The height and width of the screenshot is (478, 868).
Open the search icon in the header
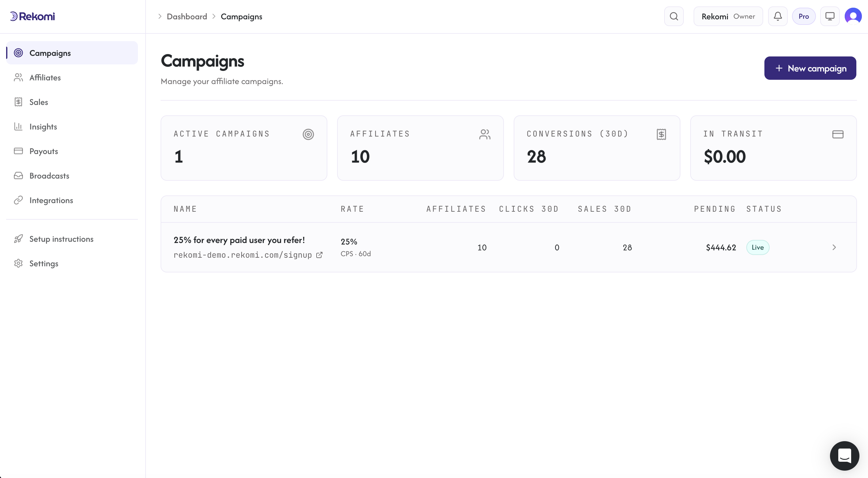point(674,16)
